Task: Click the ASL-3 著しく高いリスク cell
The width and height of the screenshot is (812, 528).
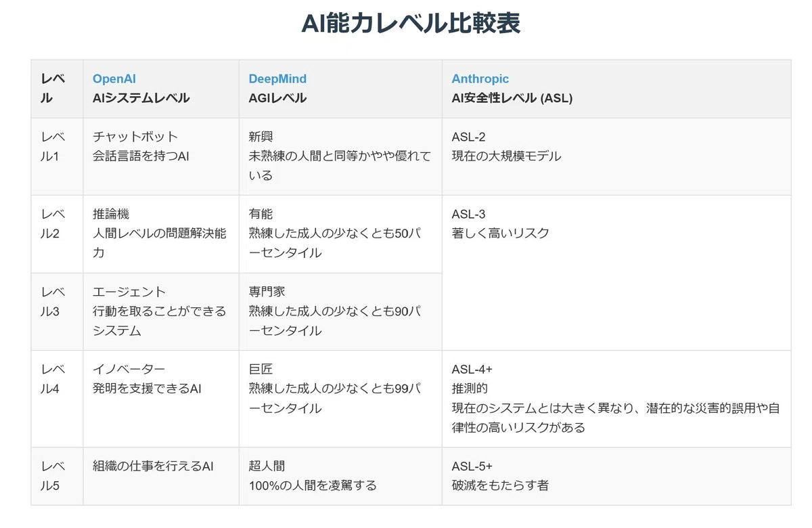Action: [x=616, y=273]
